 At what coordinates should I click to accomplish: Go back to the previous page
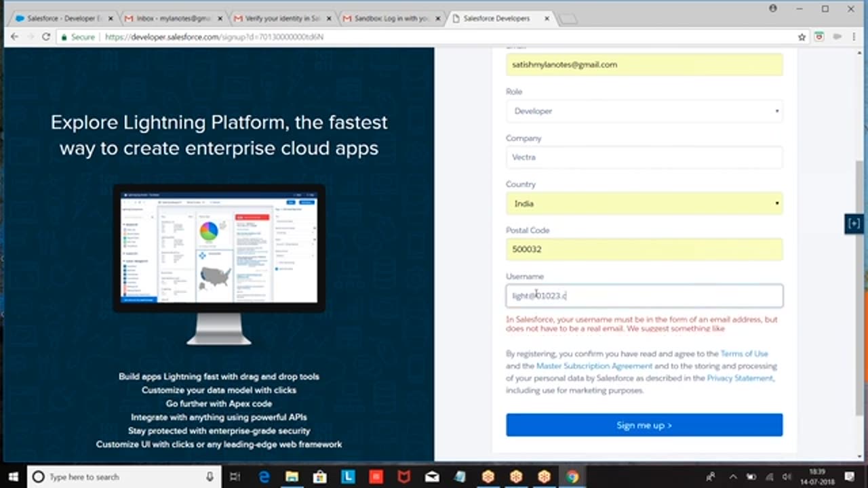coord(14,37)
